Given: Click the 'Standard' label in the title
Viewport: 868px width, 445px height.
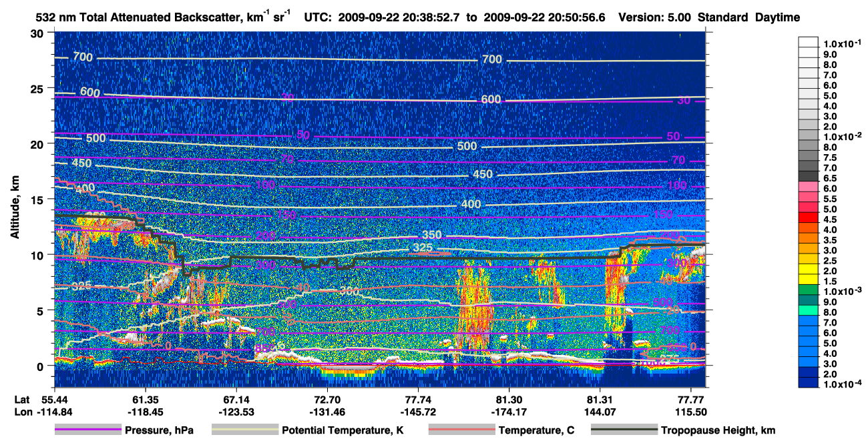Looking at the screenshot, I should (x=723, y=17).
